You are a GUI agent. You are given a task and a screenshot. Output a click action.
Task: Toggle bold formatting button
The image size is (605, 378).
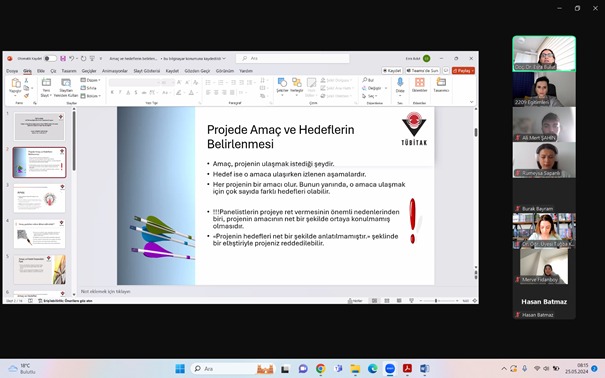coord(112,92)
